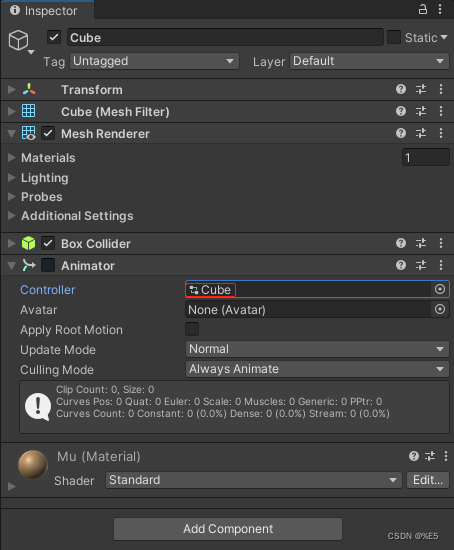Screen dimensions: 454x550
Task: Open Culling Mode dropdown showing Always Animate
Action: pyautogui.click(x=317, y=369)
